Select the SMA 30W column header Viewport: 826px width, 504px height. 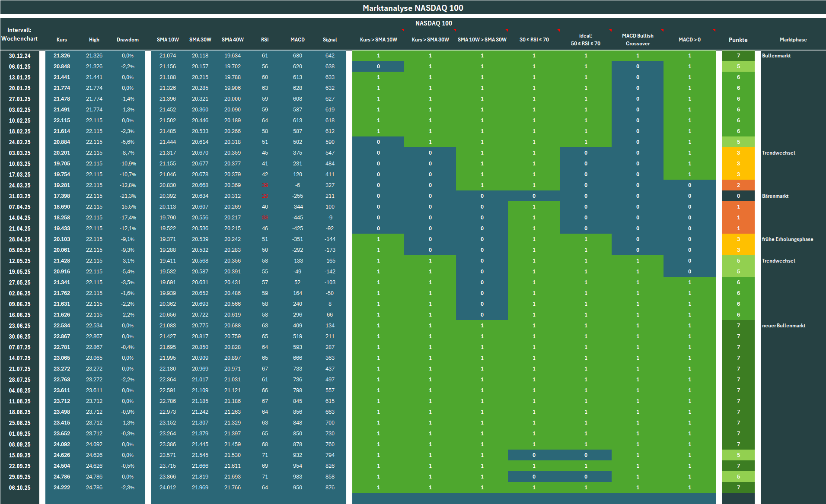pos(200,40)
